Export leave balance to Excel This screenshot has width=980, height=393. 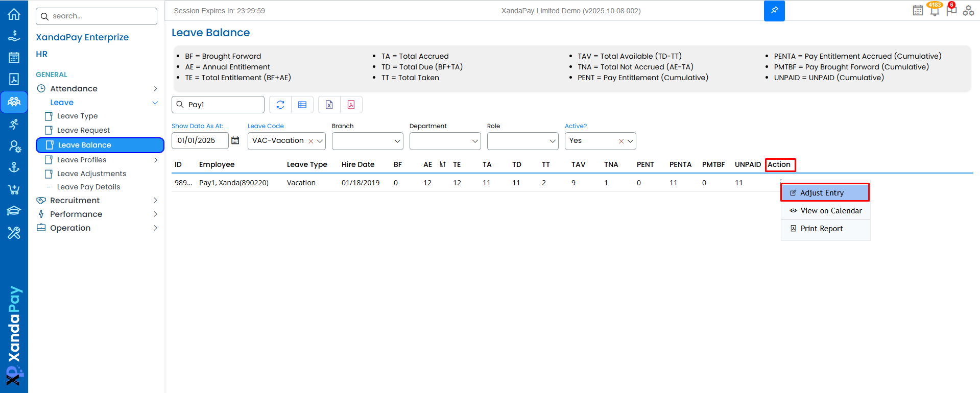[x=329, y=105]
